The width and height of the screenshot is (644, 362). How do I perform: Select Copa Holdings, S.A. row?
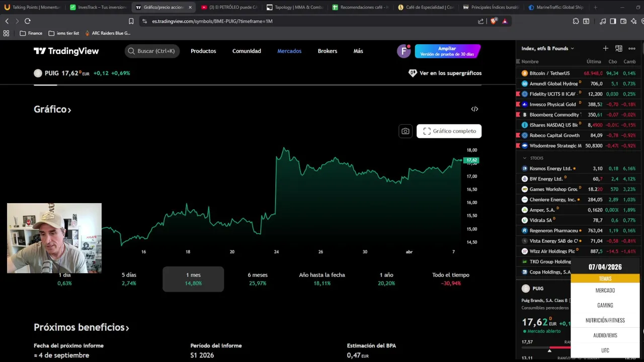tap(544, 272)
